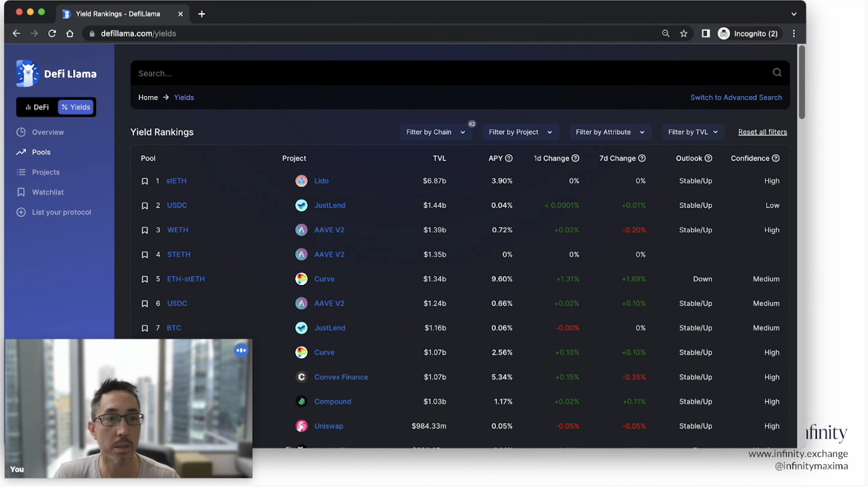Click the 1d Change help icon
This screenshot has width=868, height=487.
575,159
